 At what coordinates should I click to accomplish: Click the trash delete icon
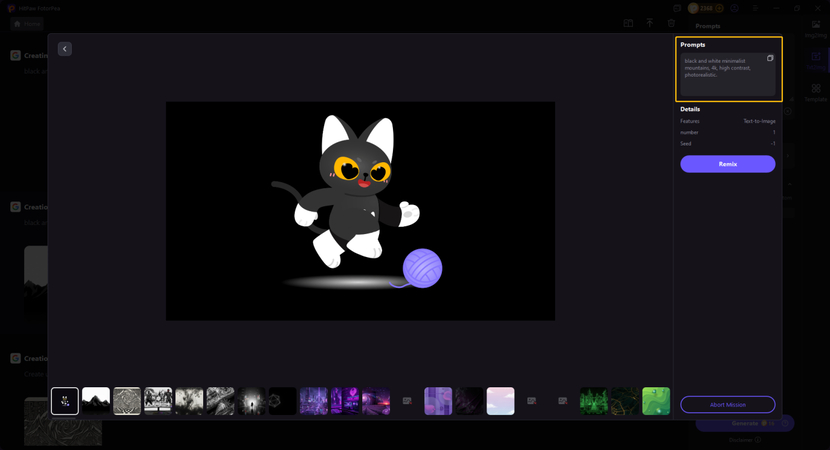click(x=671, y=24)
